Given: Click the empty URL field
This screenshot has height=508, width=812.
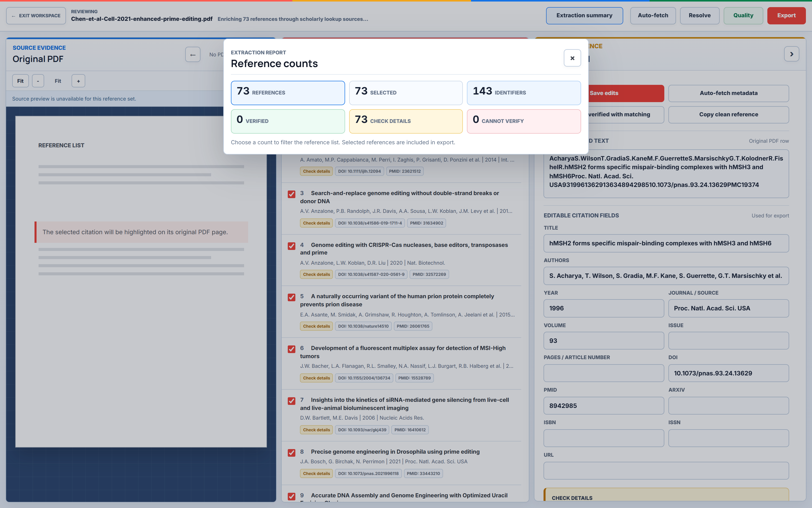Looking at the screenshot, I should (x=666, y=471).
